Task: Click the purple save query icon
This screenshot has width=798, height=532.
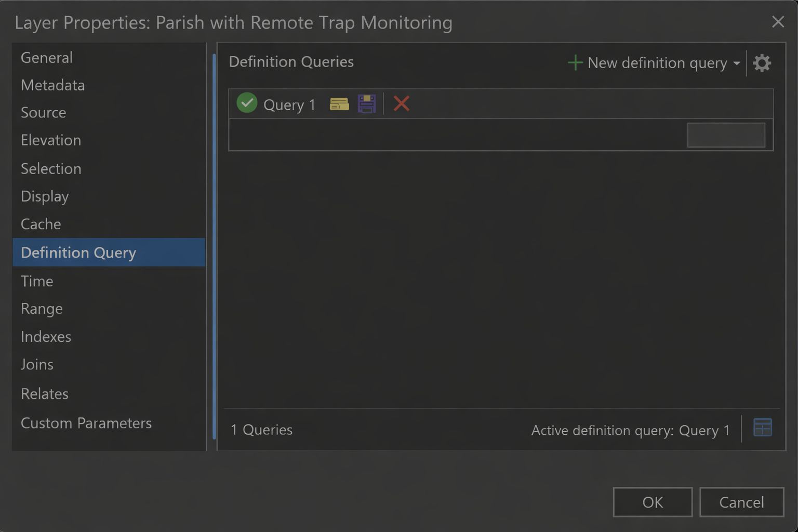Action: 367,104
